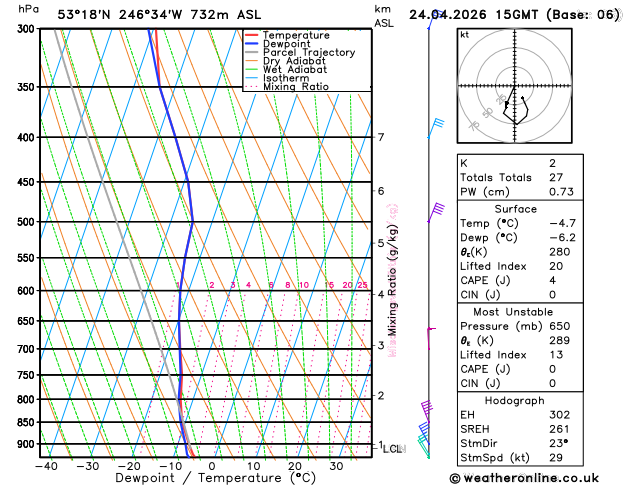Screen dimensions: 629x486
Task: Click the surface Temp value -4.7
Action: [x=562, y=223]
